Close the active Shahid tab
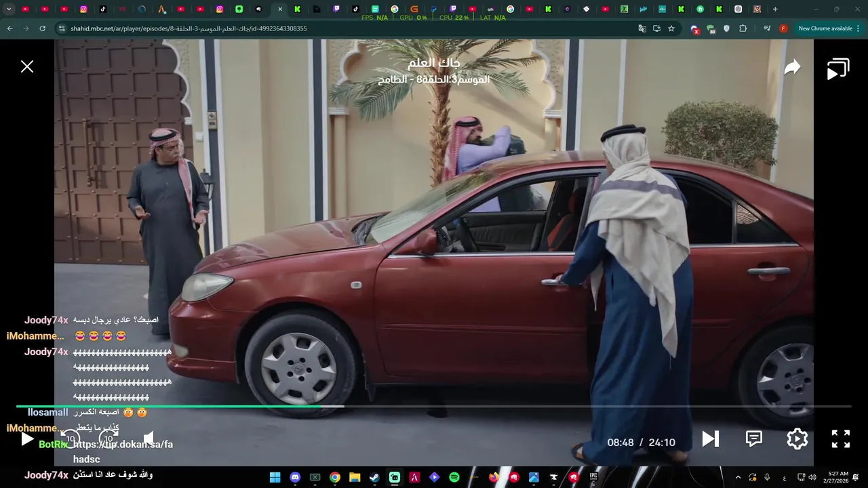 click(280, 9)
